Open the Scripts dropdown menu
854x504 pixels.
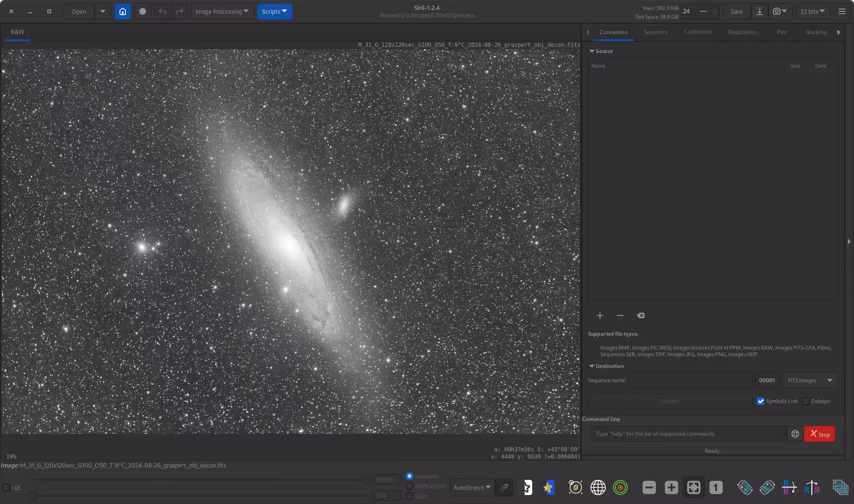point(275,11)
